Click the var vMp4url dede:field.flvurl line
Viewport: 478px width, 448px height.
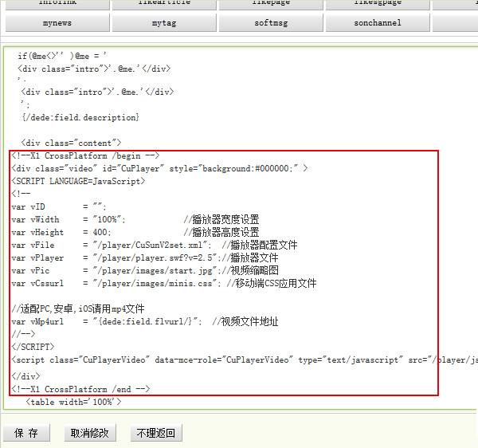click(x=145, y=322)
